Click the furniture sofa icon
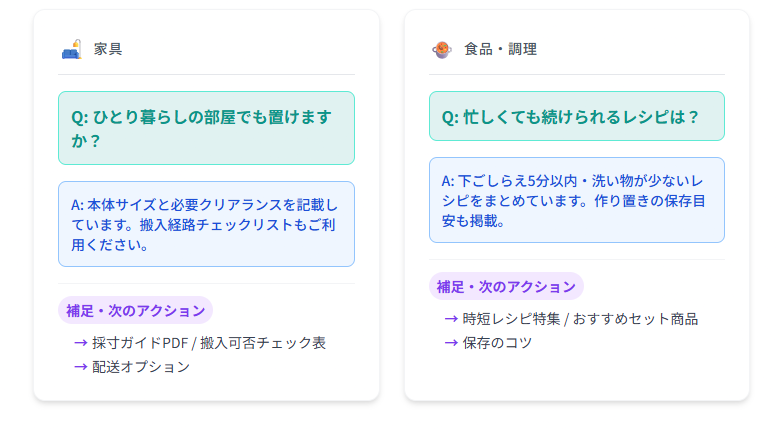 coord(70,48)
